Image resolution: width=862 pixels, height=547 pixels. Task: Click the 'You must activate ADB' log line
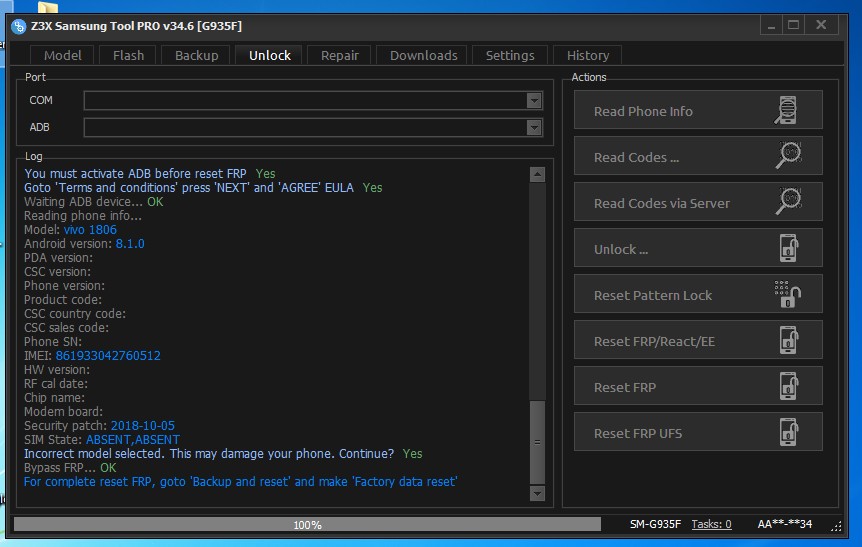click(x=150, y=174)
